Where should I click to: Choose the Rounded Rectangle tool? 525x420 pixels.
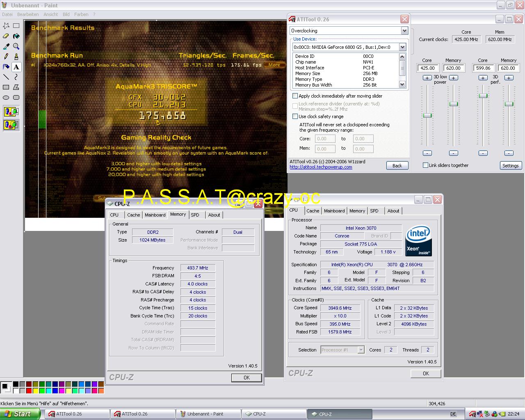pyautogui.click(x=16, y=98)
